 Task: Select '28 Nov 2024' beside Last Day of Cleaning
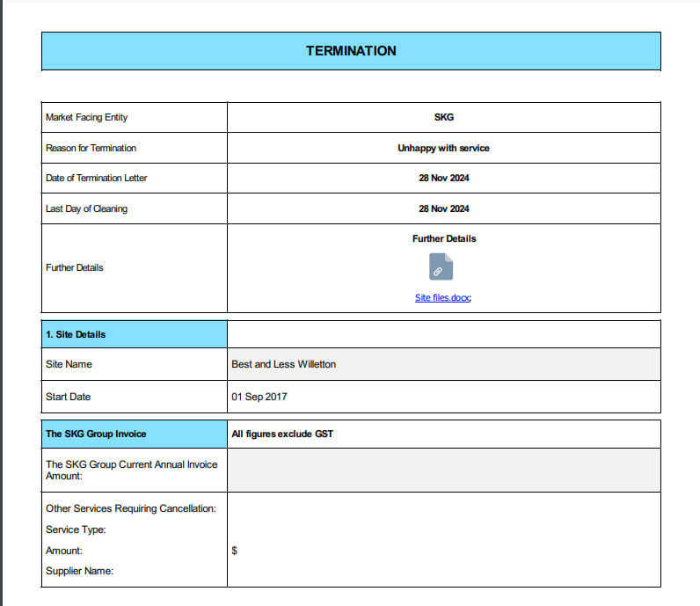click(444, 208)
